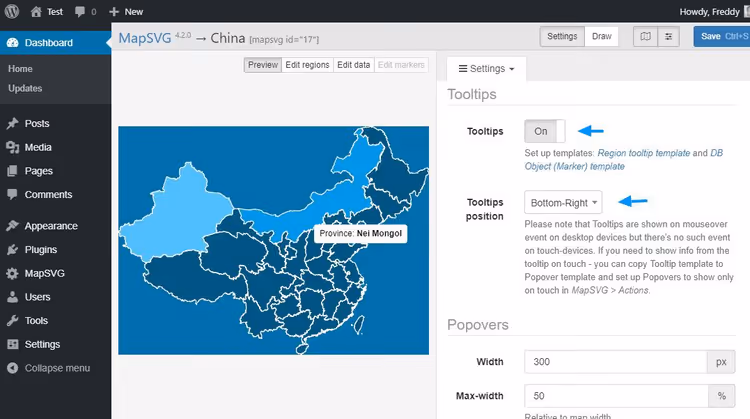
Task: Select the Edit regions tab
Action: pyautogui.click(x=307, y=65)
